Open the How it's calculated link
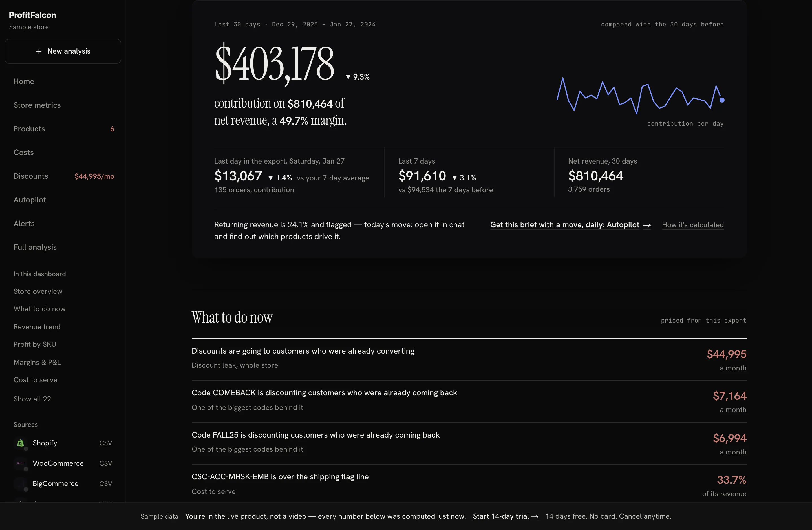This screenshot has width=812, height=530. pos(693,225)
